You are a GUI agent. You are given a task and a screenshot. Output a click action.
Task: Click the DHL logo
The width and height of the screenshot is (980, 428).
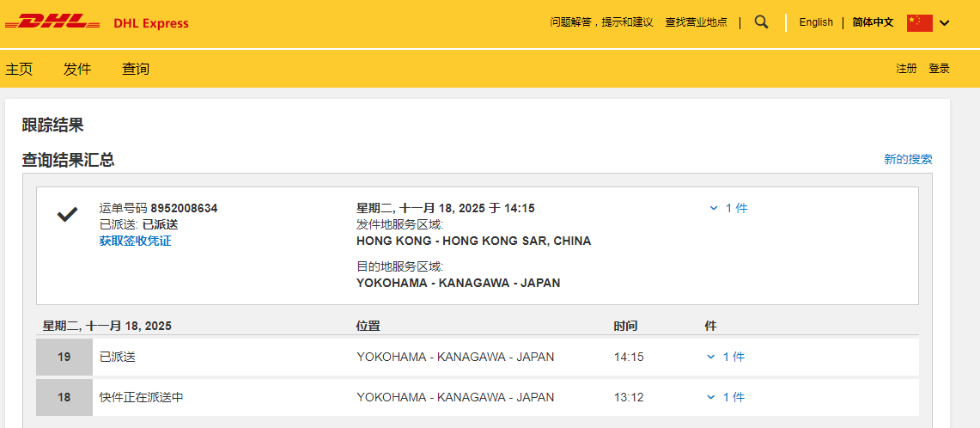pyautogui.click(x=52, y=22)
